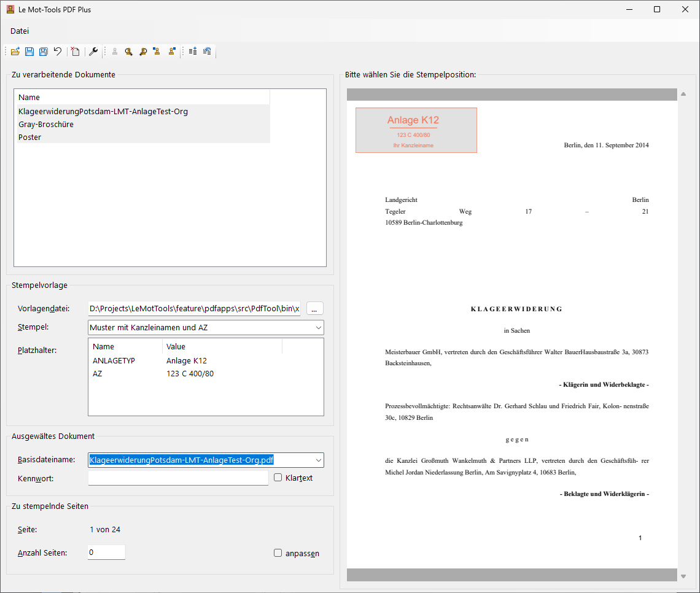
Task: Expand the Stempel dropdown
Action: [x=318, y=328]
